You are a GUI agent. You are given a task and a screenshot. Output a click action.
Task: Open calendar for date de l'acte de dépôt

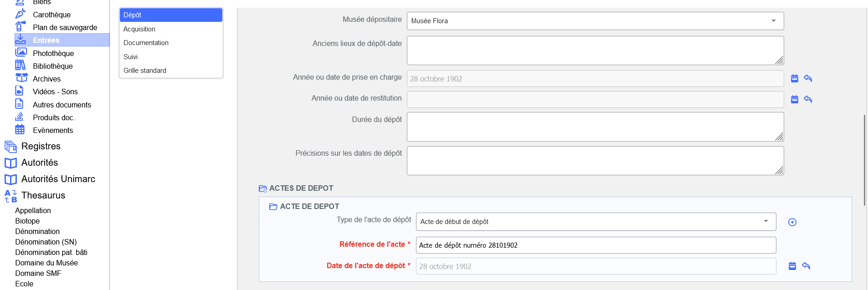click(x=792, y=266)
